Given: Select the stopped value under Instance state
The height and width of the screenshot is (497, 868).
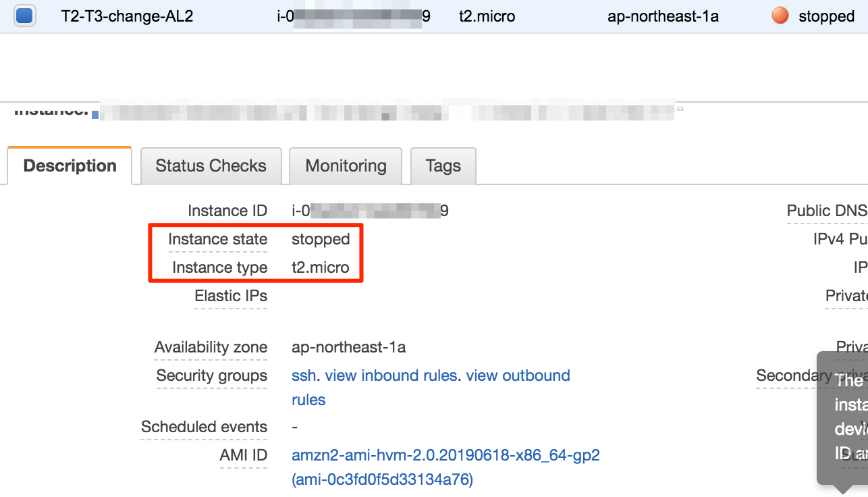Looking at the screenshot, I should [321, 239].
